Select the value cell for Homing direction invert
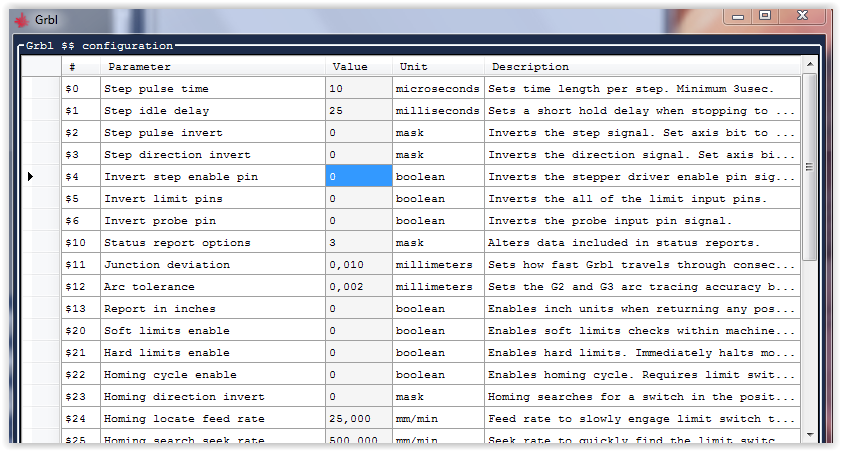Image resolution: width=841 pixels, height=451 pixels. tap(359, 396)
